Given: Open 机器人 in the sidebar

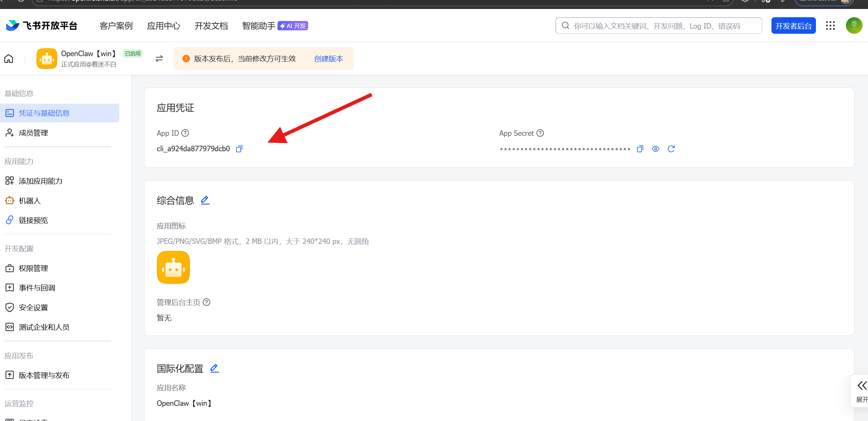Looking at the screenshot, I should click(30, 201).
